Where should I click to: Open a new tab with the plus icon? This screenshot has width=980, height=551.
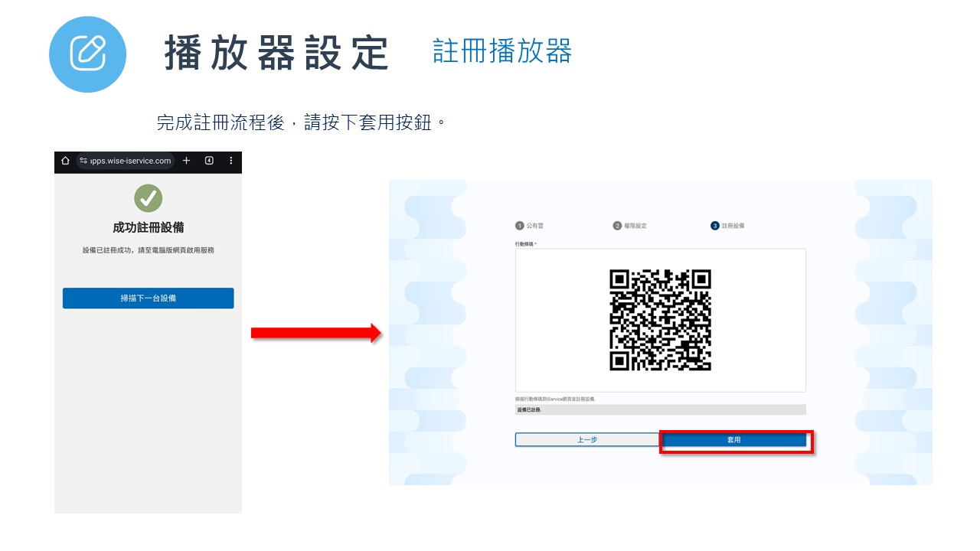pos(187,162)
